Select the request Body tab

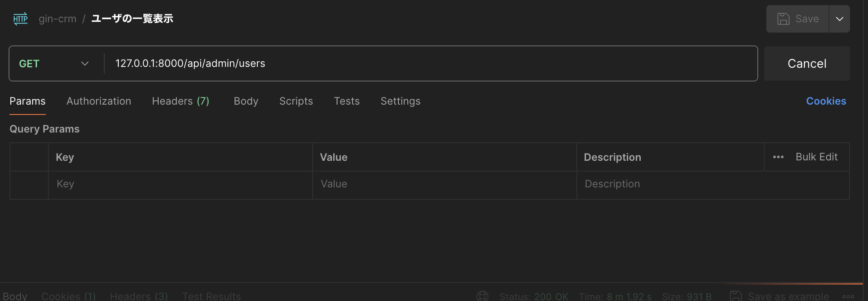click(x=246, y=101)
